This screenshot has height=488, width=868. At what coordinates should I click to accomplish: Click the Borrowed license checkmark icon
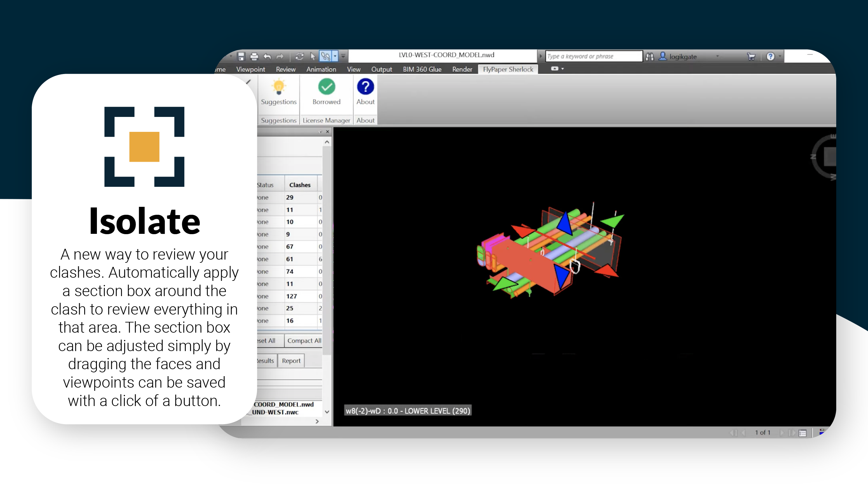click(x=326, y=87)
